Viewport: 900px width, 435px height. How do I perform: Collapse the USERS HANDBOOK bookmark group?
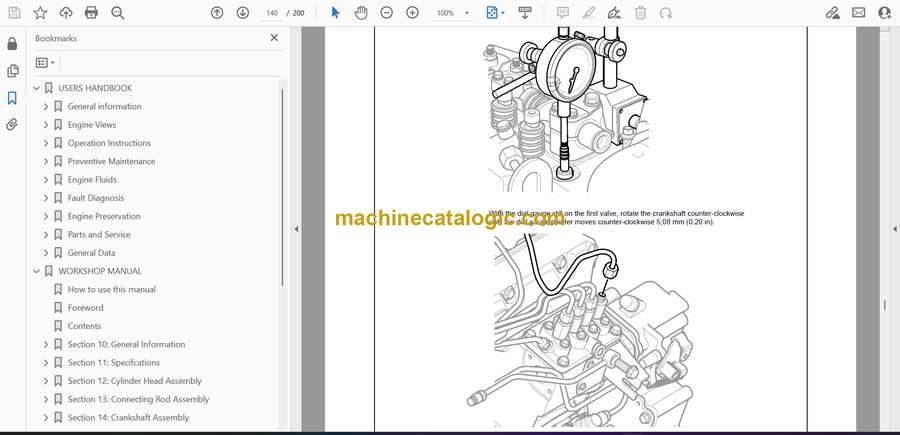tap(37, 88)
